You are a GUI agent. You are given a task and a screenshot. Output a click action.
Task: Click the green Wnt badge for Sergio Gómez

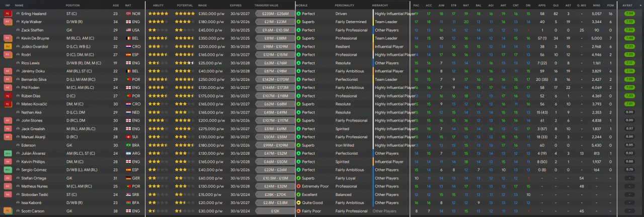click(8, 170)
